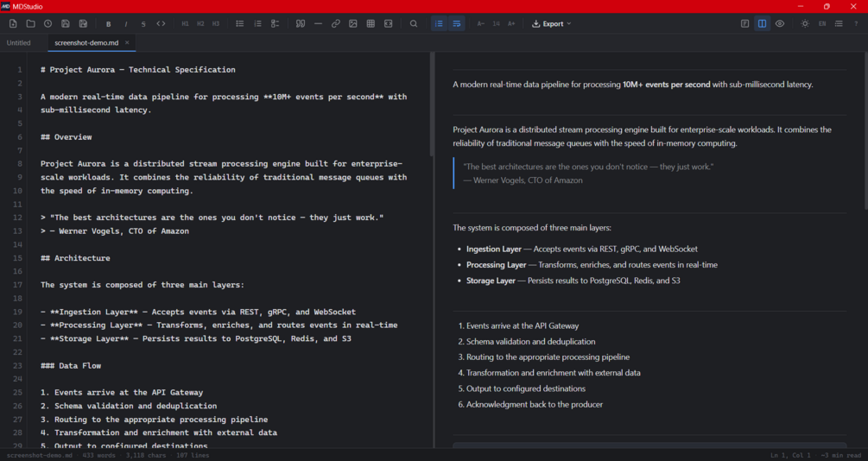The width and height of the screenshot is (868, 461).
Task: Open a folder using the toolbar icon
Action: click(30, 24)
